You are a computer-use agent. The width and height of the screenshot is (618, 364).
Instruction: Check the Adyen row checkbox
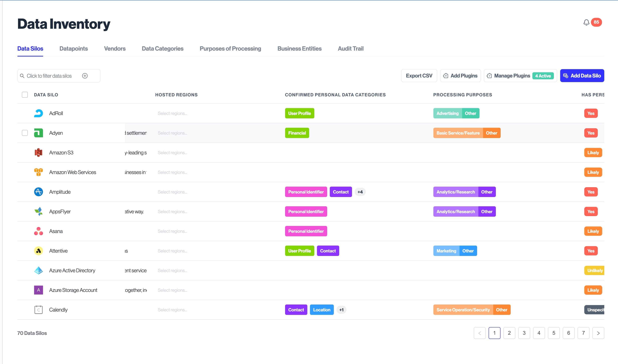coord(25,133)
